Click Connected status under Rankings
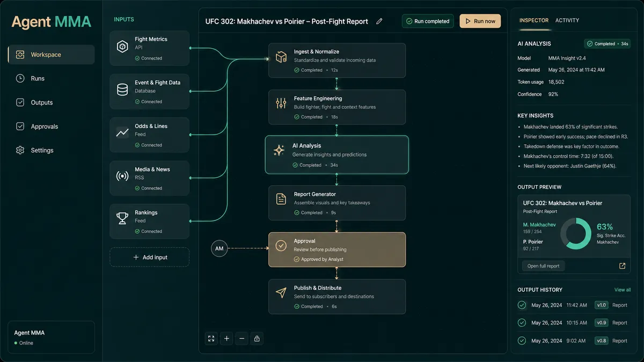Screen dimensions: 644x362 click(148, 232)
